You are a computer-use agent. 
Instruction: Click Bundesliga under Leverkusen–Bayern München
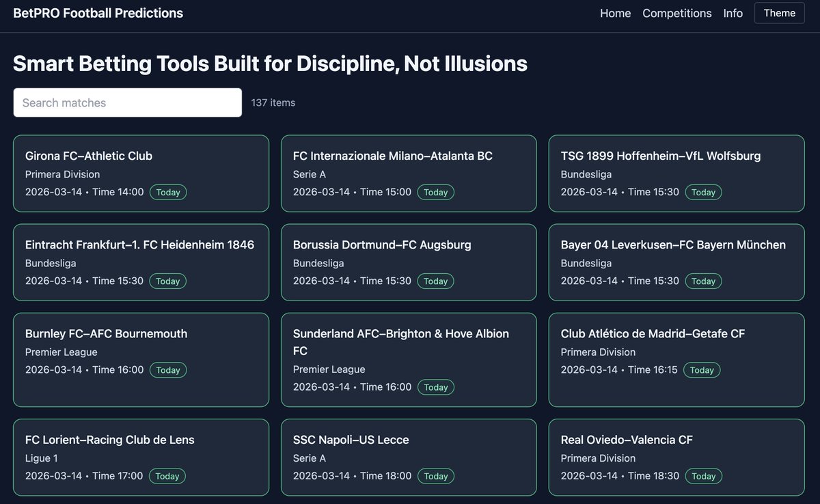[x=586, y=263]
